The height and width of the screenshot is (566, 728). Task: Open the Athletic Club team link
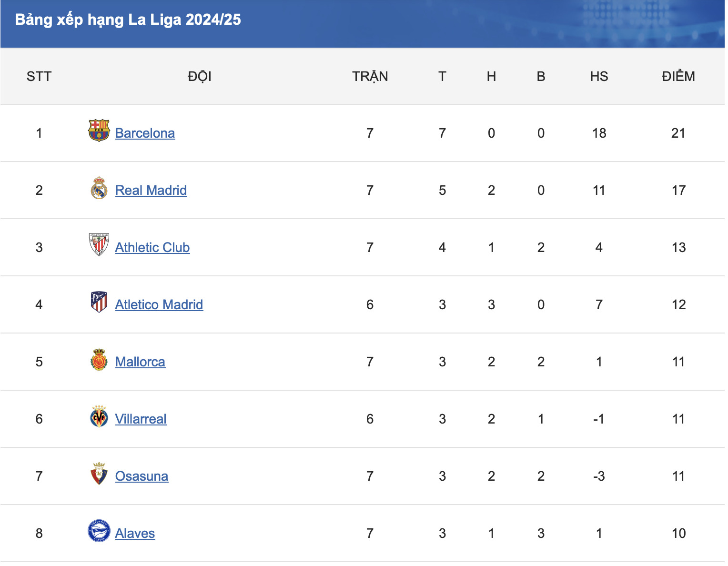[152, 248]
